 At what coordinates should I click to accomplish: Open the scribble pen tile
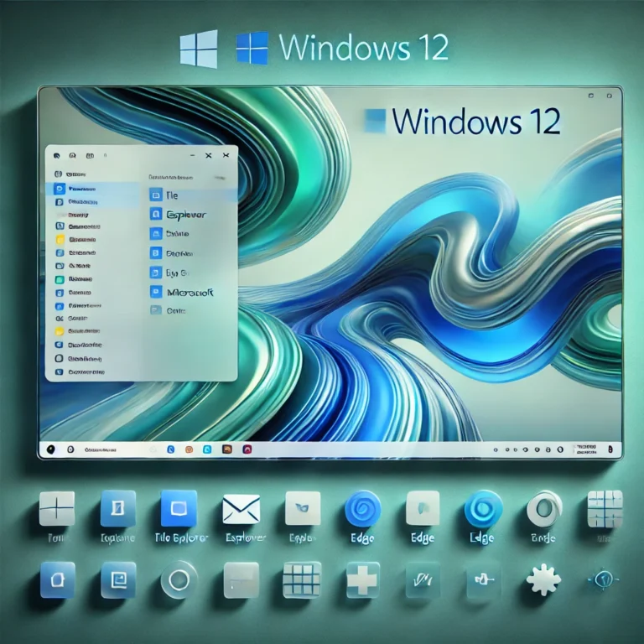(423, 580)
